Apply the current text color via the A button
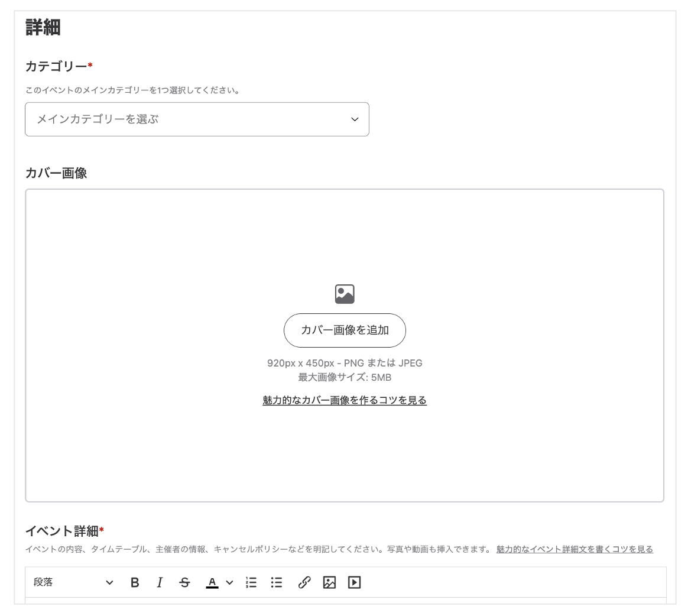The width and height of the screenshot is (688, 616). (211, 582)
